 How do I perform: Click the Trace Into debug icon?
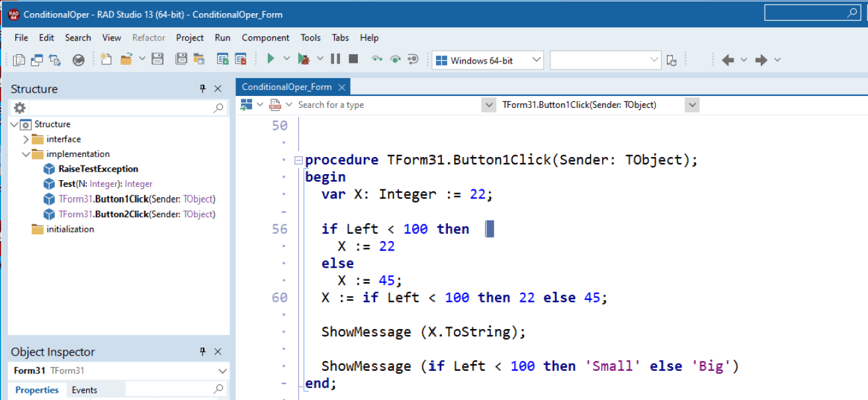(x=377, y=59)
